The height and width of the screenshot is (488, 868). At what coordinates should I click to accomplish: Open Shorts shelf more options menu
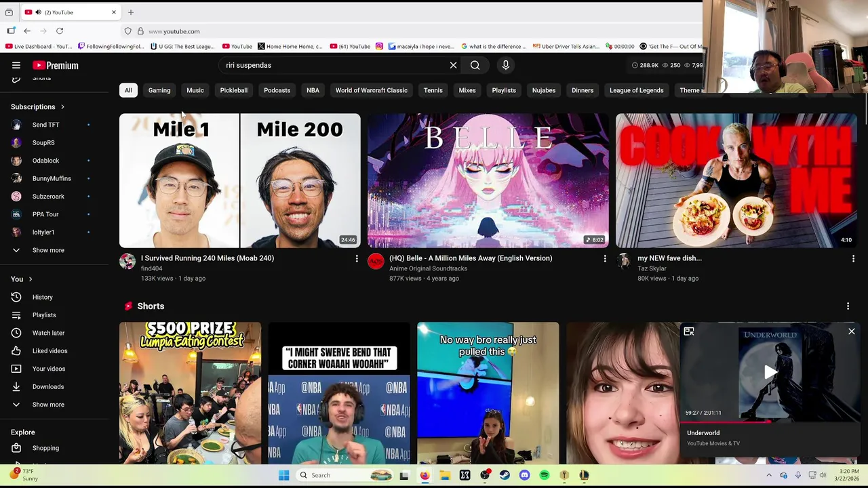pos(848,306)
